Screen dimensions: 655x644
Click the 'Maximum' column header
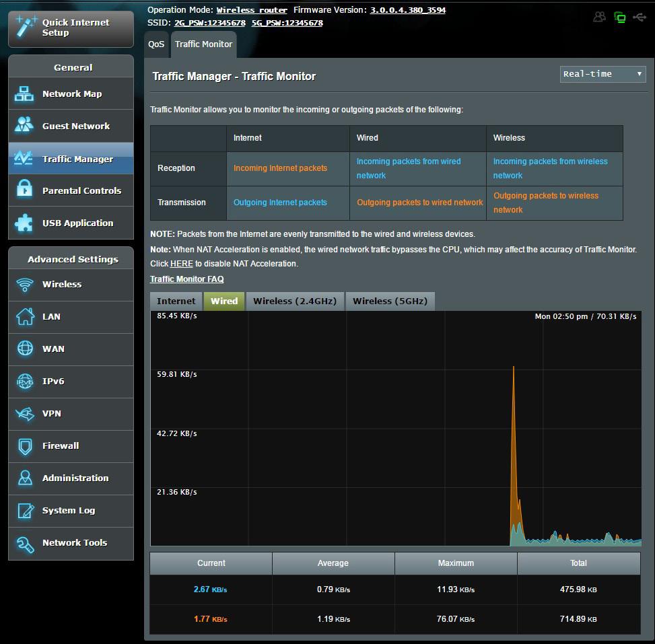tap(456, 563)
